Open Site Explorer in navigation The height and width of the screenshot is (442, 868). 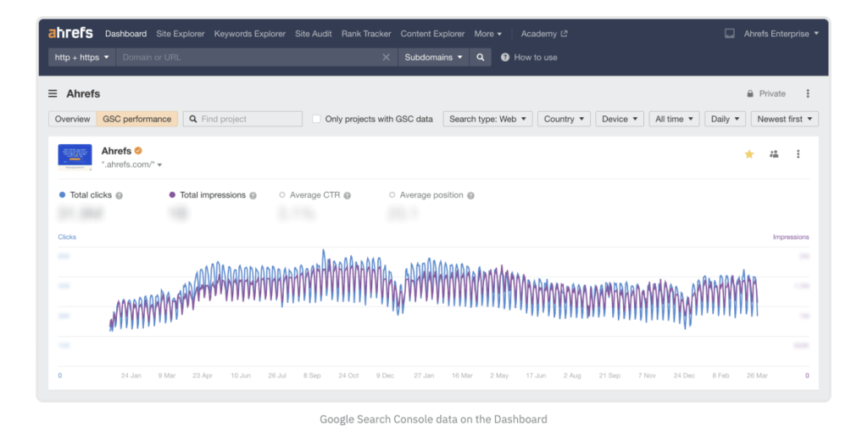180,34
